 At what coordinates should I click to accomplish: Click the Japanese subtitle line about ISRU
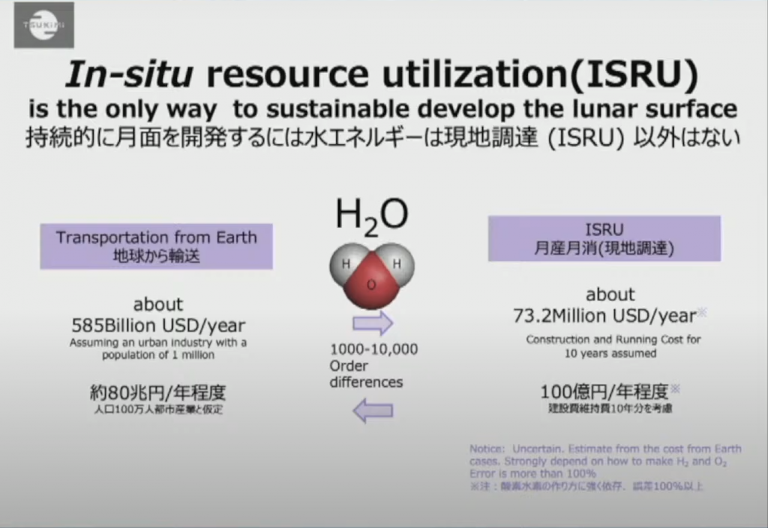[x=383, y=138]
